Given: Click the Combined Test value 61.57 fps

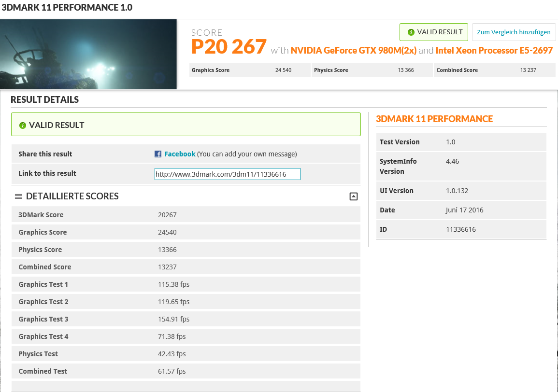Looking at the screenshot, I should [172, 371].
